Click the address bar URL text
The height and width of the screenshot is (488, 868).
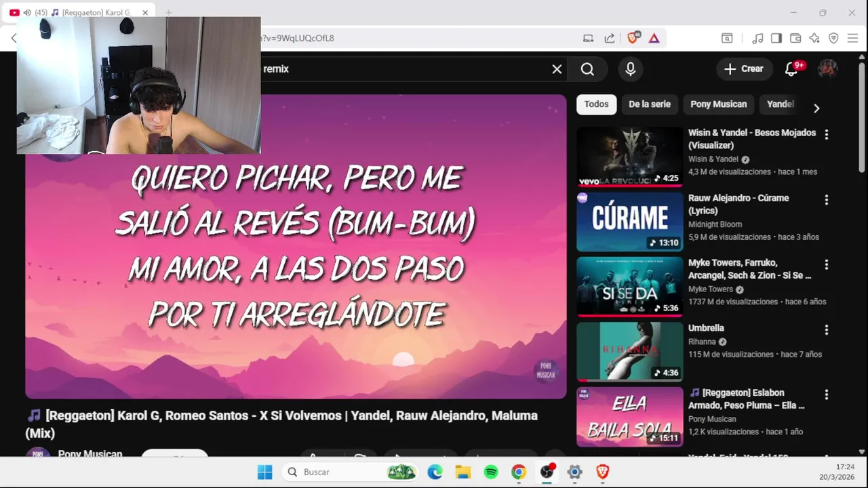click(298, 38)
